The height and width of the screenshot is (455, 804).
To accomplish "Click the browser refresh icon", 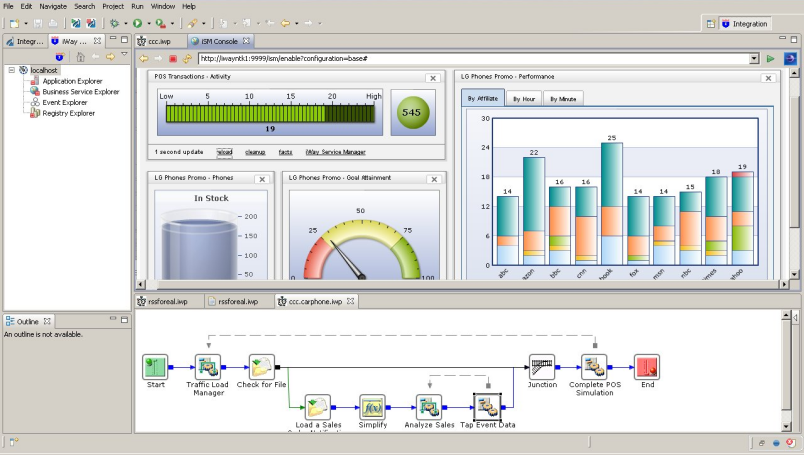I will 187,59.
